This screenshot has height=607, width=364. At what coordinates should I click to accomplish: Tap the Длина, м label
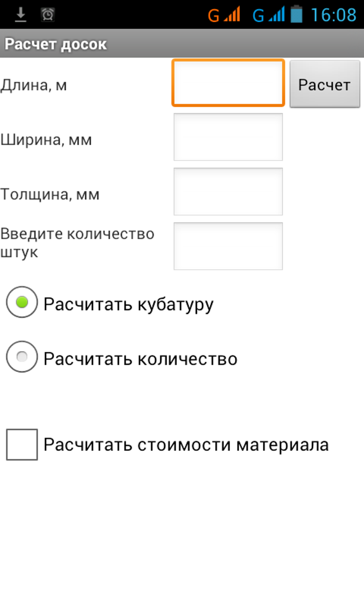(x=34, y=85)
